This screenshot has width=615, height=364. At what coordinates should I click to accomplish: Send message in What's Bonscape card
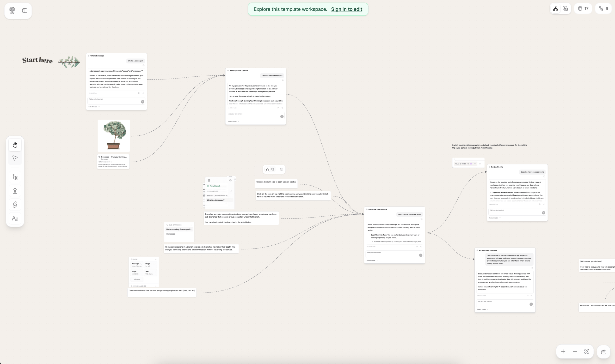point(143,102)
